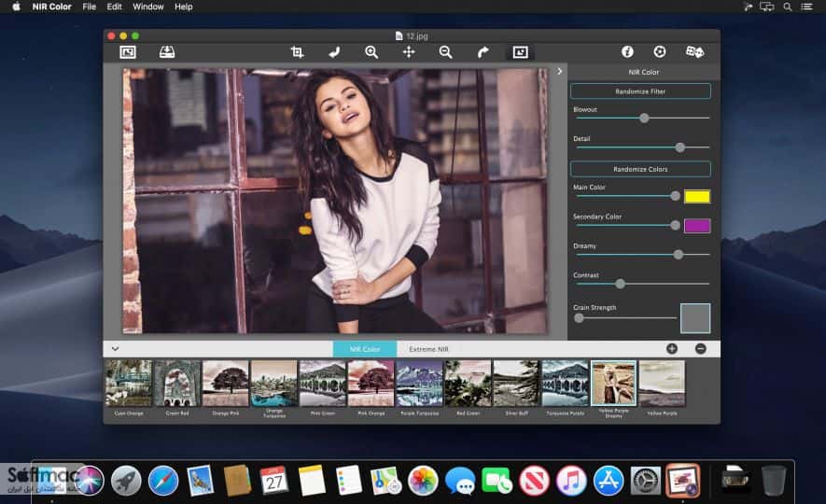Open the purple Secondary Color swatch

pyautogui.click(x=697, y=226)
